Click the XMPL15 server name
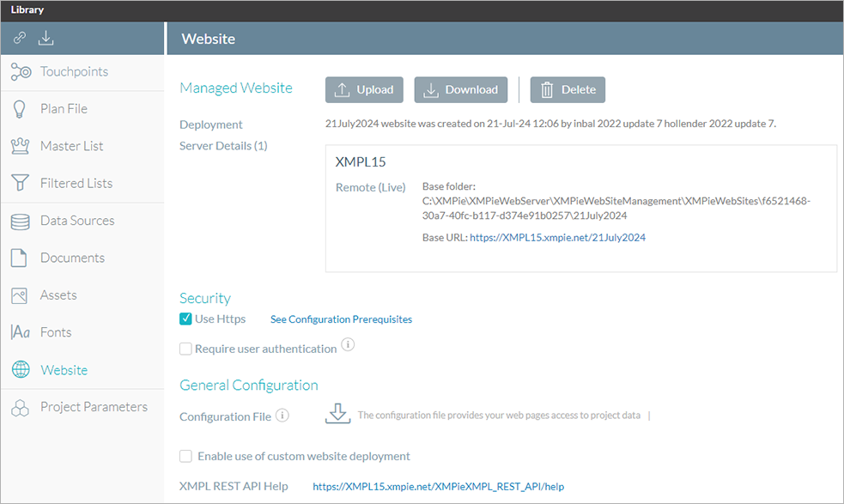The image size is (844, 504). (361, 162)
